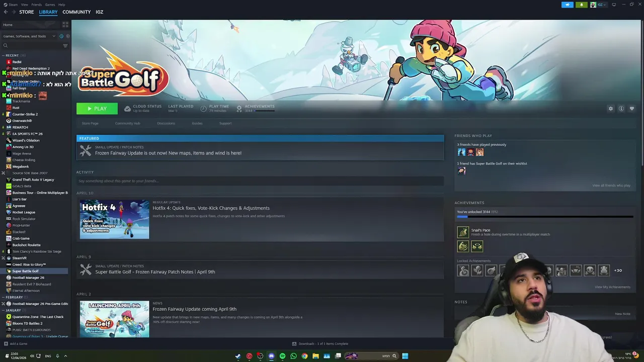Screen dimensions: 644x362
Task: Open the IGZ account dropdown
Action: 599,5
